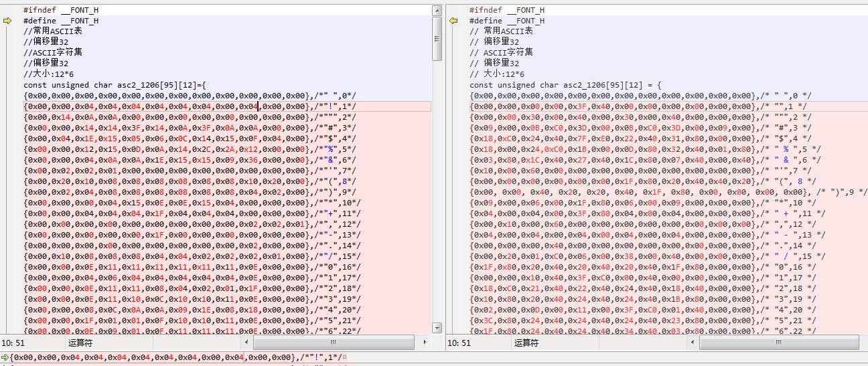
Task: Click left pane row ending /*"4",20*/
Action: point(192,310)
